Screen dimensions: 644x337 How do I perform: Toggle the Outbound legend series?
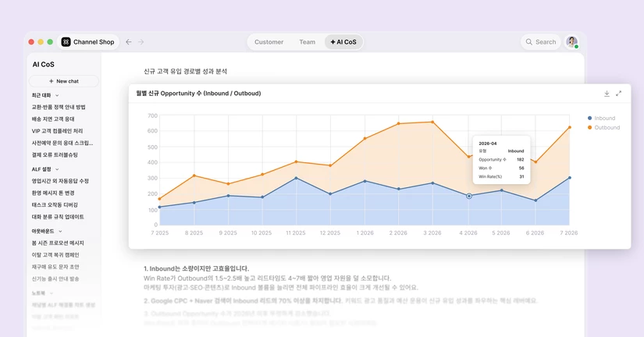(603, 128)
